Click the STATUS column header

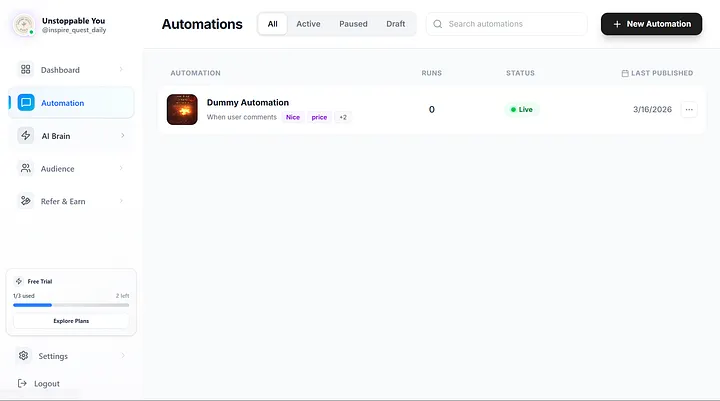[520, 73]
